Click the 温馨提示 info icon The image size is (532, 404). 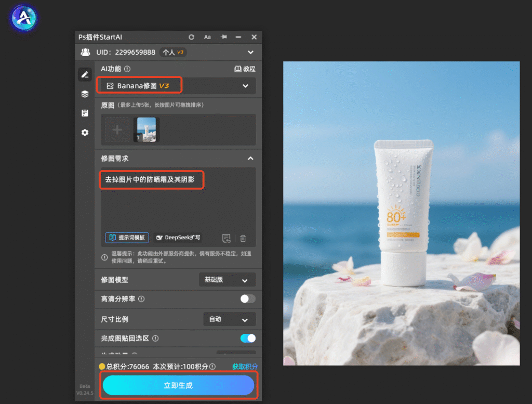click(104, 257)
